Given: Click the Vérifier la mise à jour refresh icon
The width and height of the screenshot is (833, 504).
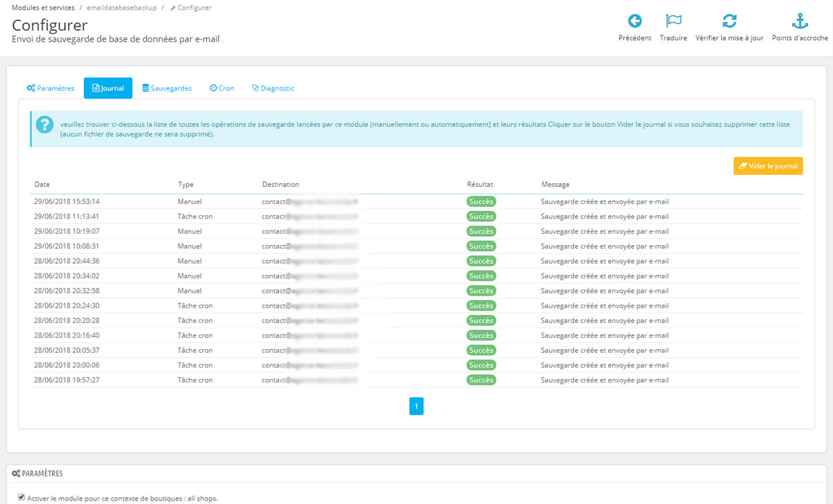Looking at the screenshot, I should pos(729,22).
